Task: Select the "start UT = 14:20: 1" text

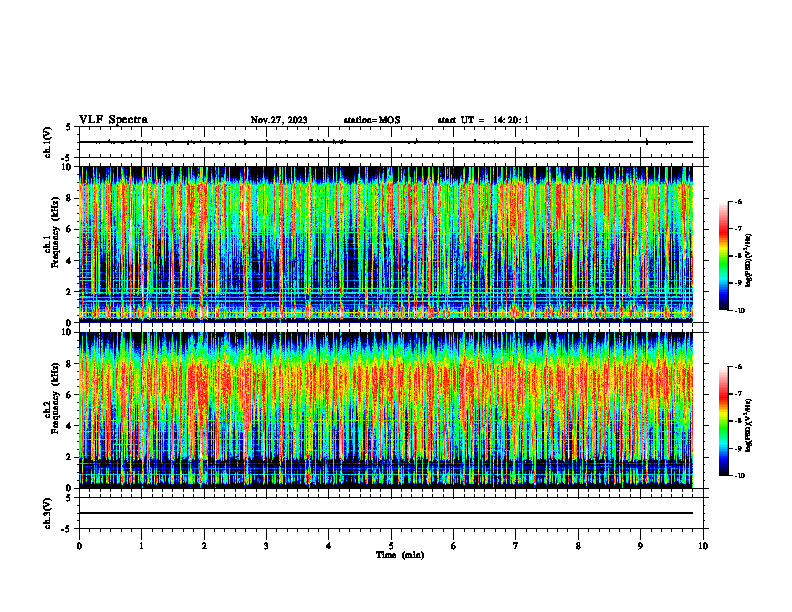Action: (483, 120)
